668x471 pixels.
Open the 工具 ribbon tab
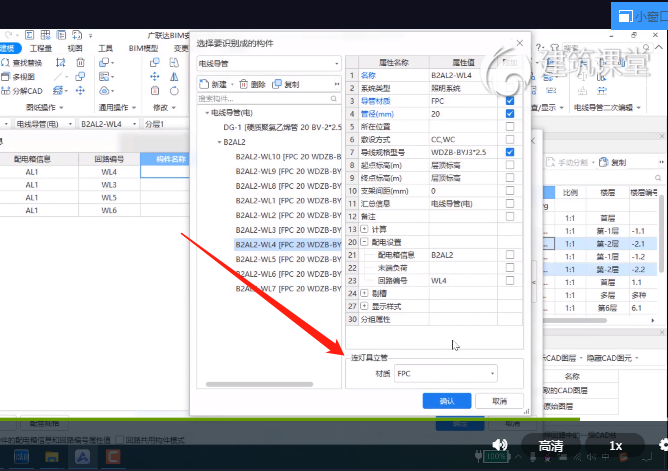tap(105, 48)
